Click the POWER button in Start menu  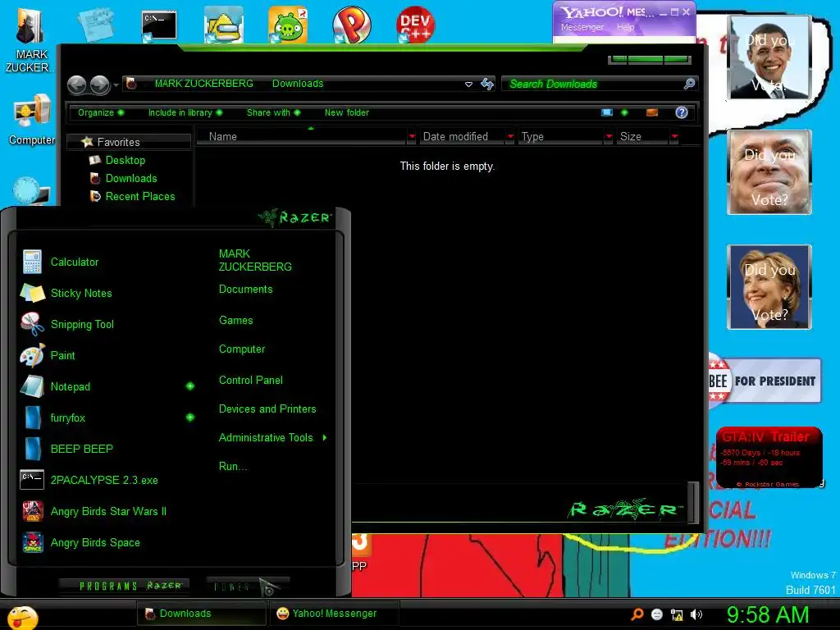tap(248, 587)
